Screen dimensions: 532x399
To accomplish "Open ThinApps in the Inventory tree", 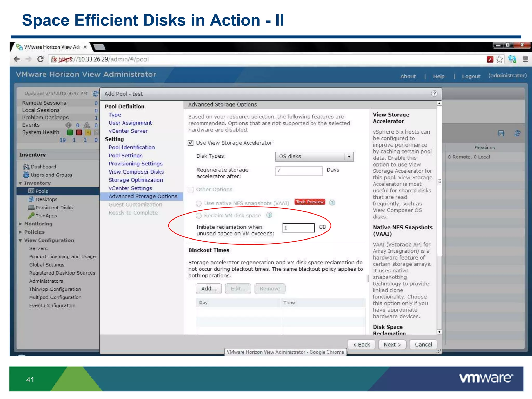I will tap(46, 216).
